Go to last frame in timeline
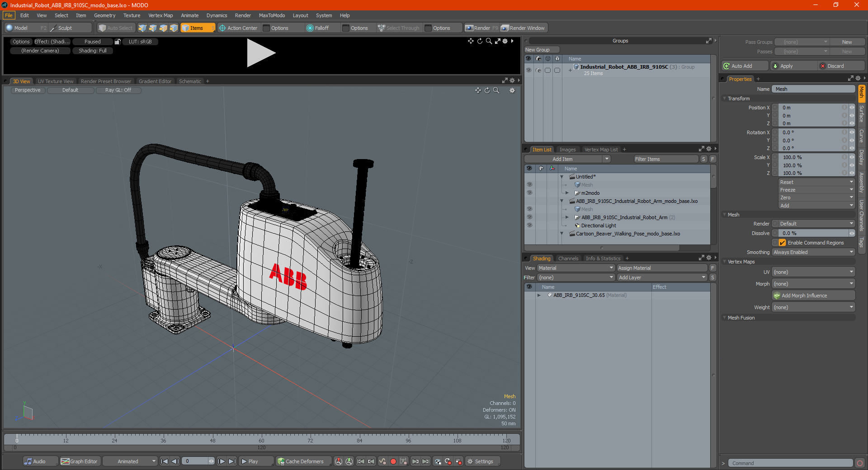Image resolution: width=868 pixels, height=470 pixels. (x=232, y=461)
